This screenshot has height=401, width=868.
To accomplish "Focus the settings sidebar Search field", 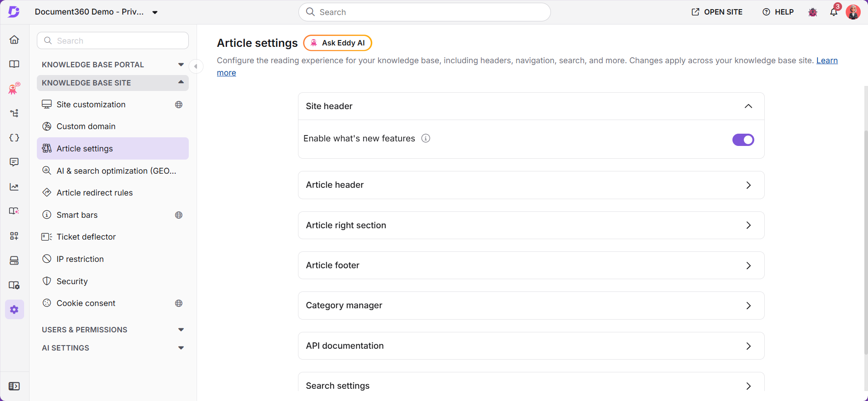I will pos(113,40).
